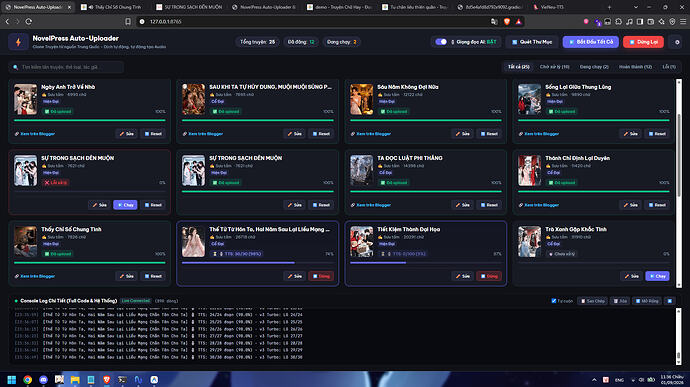
Task: Click the Sáu Năm Không Đợi Nữa cover thumbnail
Action: click(361, 100)
